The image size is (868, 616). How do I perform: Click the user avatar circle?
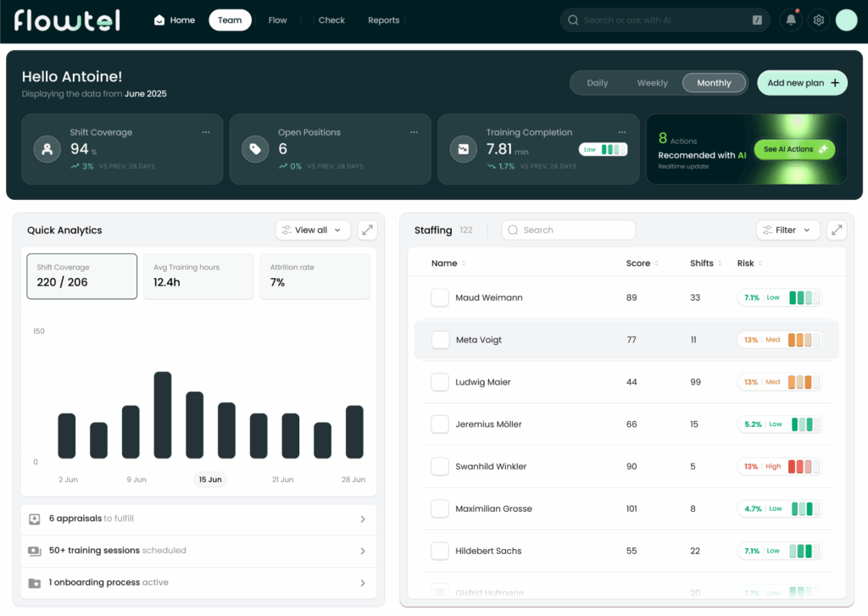point(846,20)
